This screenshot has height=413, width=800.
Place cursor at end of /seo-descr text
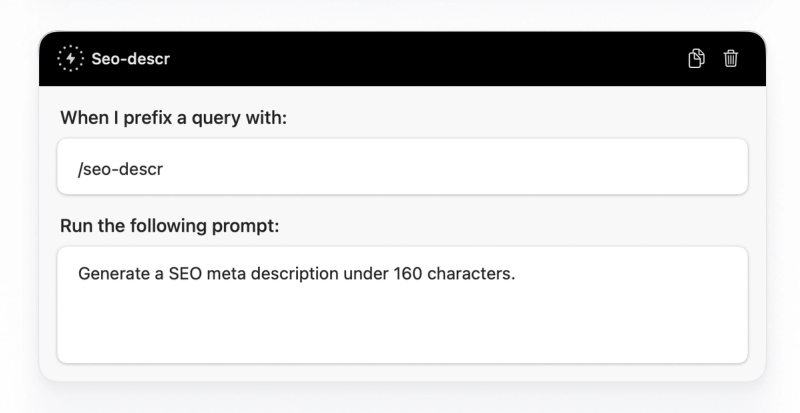[164, 169]
